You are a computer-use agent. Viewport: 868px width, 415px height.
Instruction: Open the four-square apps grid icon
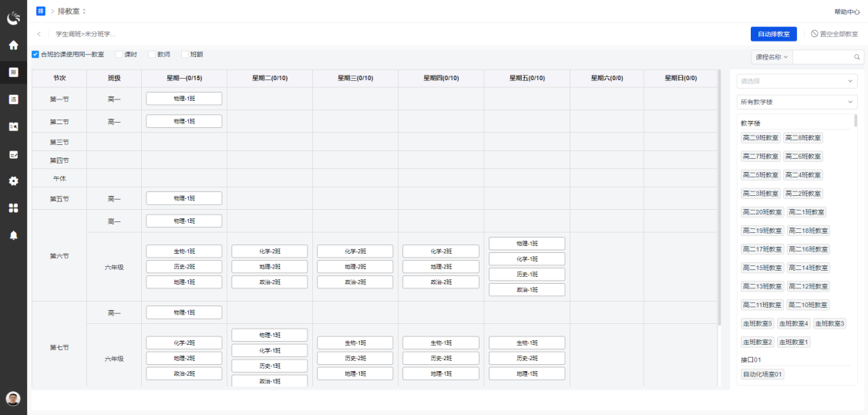tap(13, 207)
